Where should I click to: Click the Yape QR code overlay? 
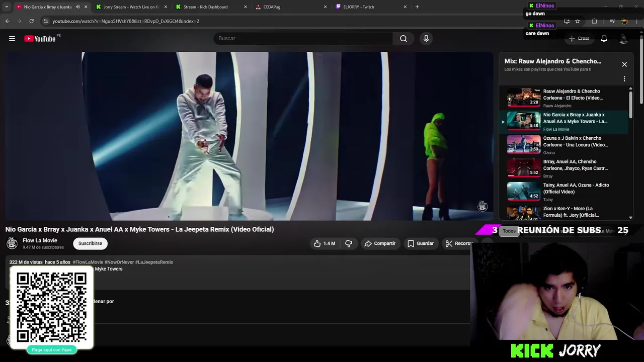tap(52, 307)
